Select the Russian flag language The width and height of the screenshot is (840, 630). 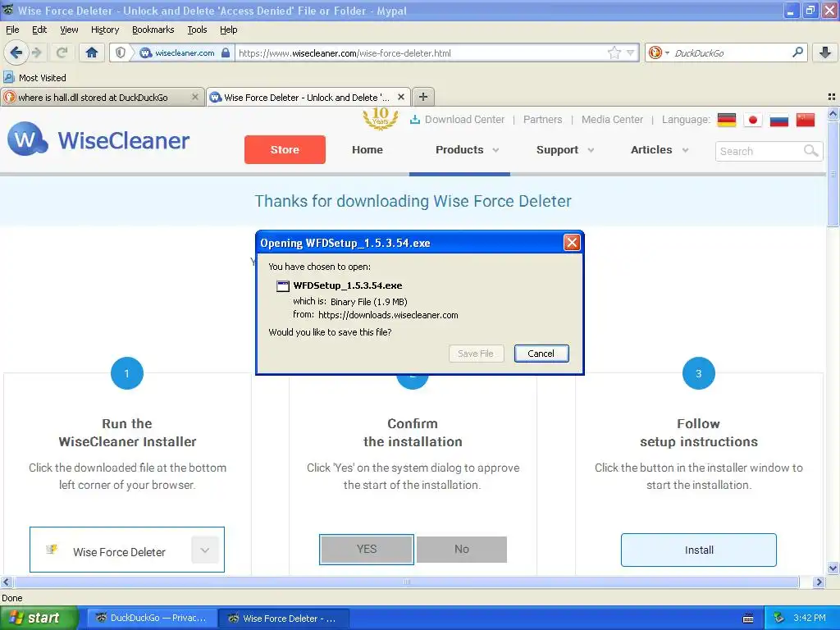pyautogui.click(x=779, y=120)
